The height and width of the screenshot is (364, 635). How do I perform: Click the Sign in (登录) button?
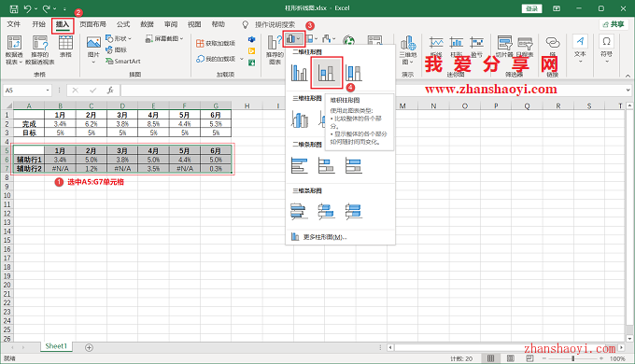(531, 8)
